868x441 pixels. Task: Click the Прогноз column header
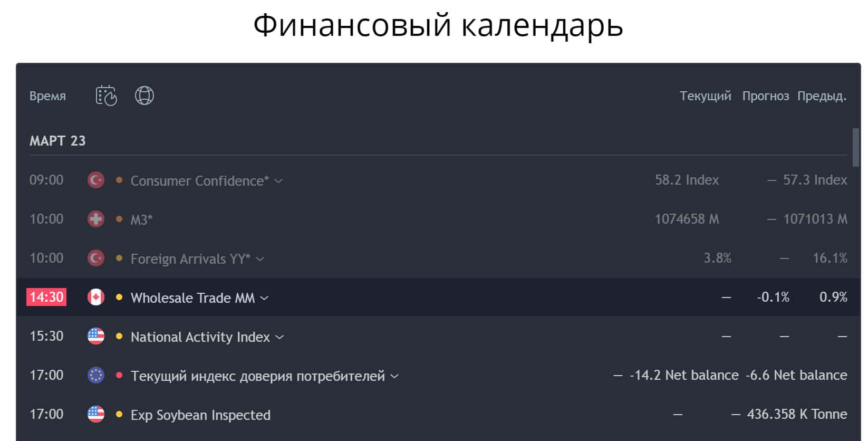tap(765, 96)
